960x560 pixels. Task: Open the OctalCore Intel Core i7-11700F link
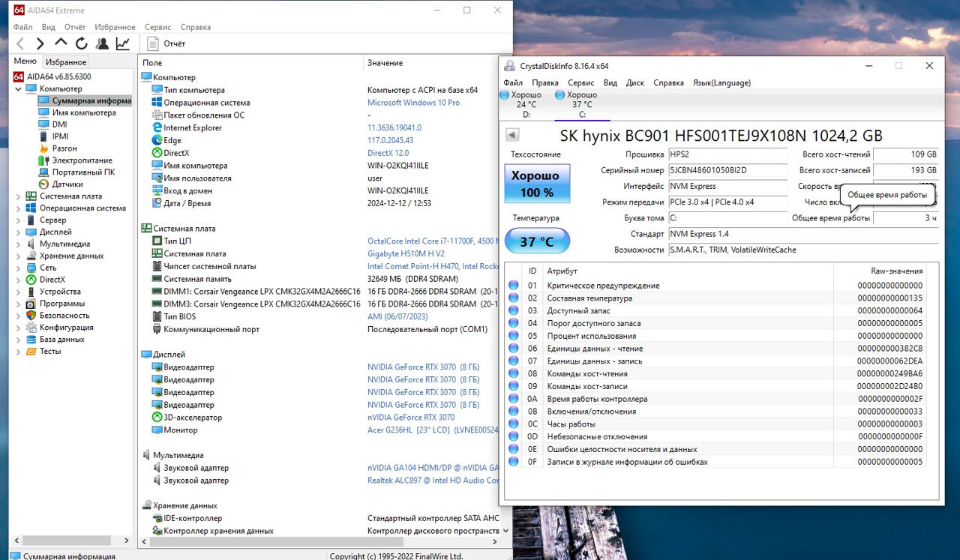point(433,241)
